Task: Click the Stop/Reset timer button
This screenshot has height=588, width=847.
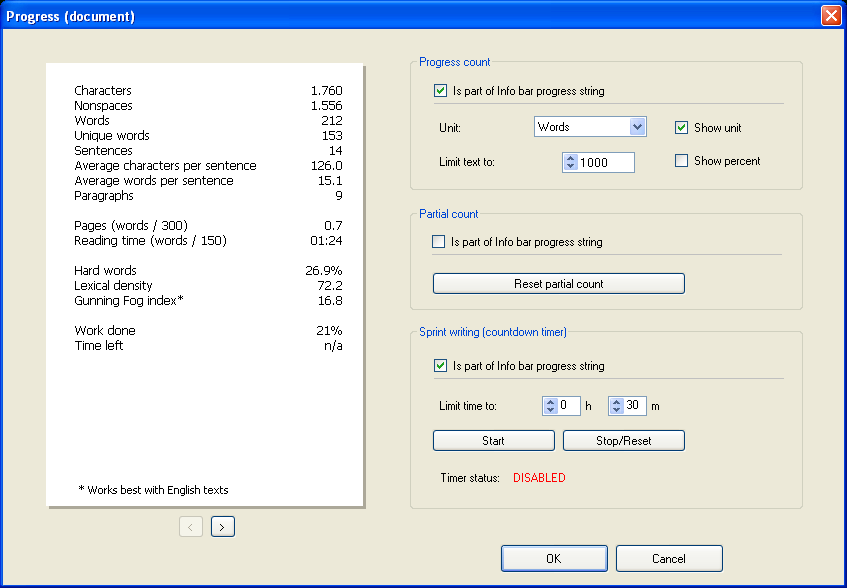Action: click(623, 440)
